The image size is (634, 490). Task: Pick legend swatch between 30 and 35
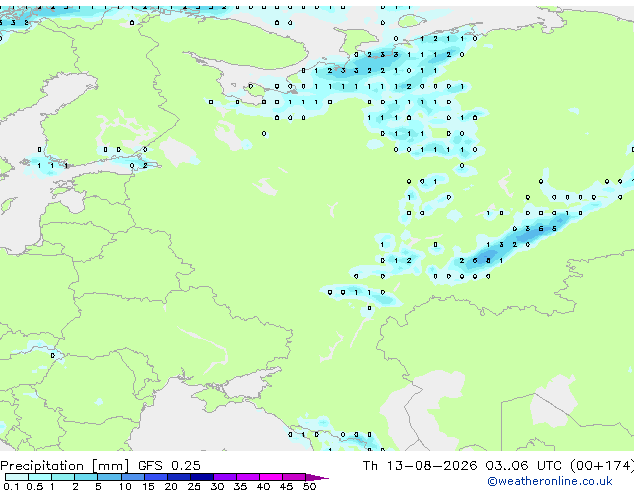pyautogui.click(x=225, y=477)
